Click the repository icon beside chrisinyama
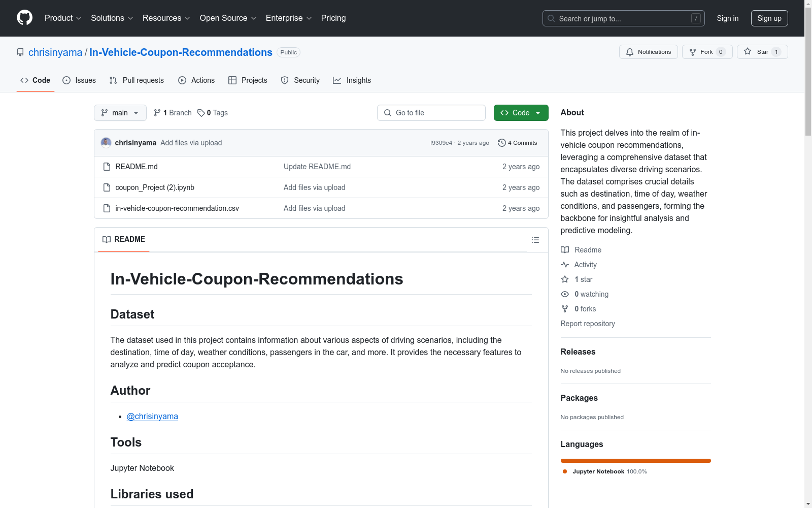 20,52
